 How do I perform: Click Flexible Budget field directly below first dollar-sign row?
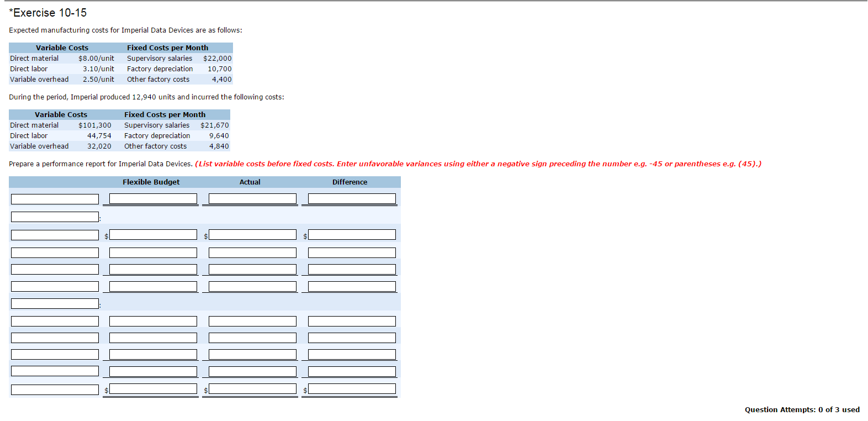point(153,252)
